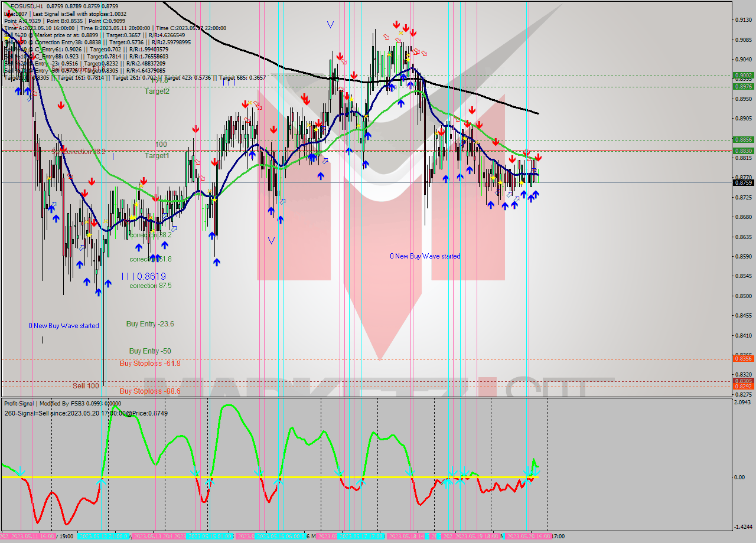Viewport: 756px width, 543px height.
Task: Click the 0.8976 green price tag
Action: pyautogui.click(x=743, y=86)
